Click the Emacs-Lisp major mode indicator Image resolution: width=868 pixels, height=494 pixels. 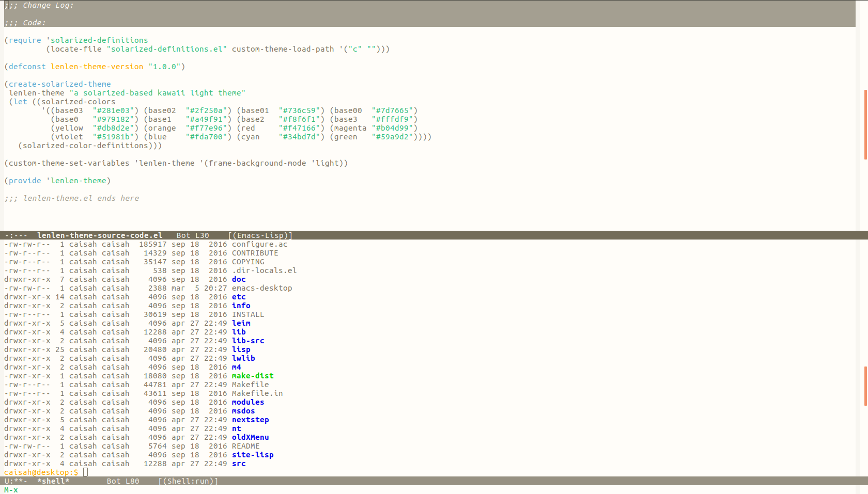(x=260, y=235)
